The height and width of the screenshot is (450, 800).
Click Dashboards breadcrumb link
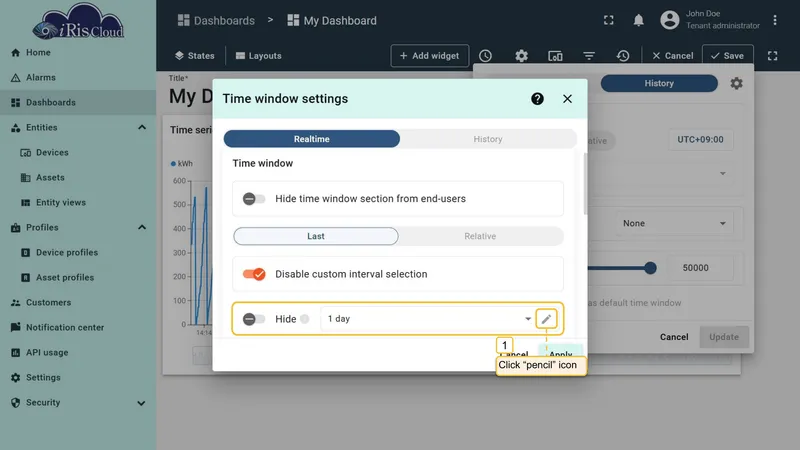tap(216, 20)
